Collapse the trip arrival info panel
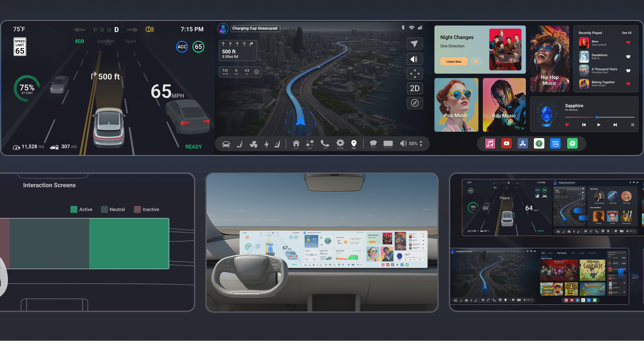The height and width of the screenshot is (345, 644). [257, 72]
